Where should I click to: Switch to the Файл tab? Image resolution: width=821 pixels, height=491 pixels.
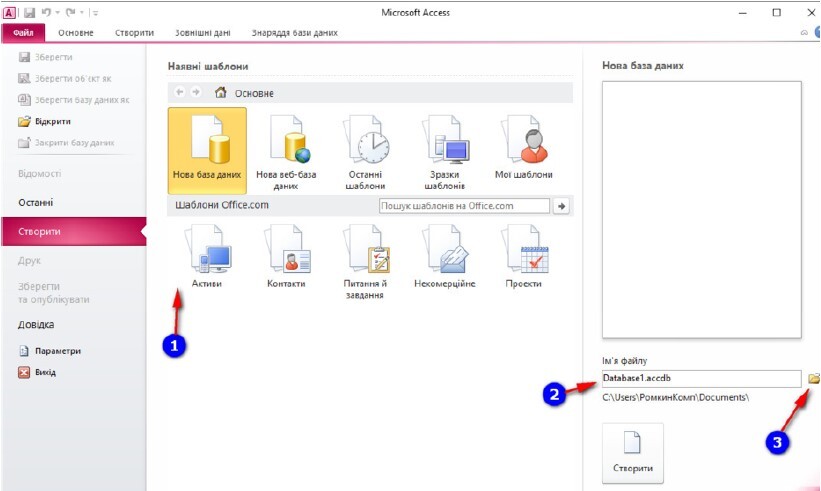click(24, 32)
